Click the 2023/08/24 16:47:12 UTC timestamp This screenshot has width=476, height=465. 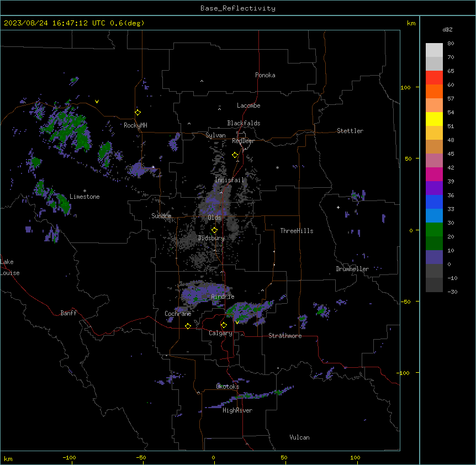point(55,23)
